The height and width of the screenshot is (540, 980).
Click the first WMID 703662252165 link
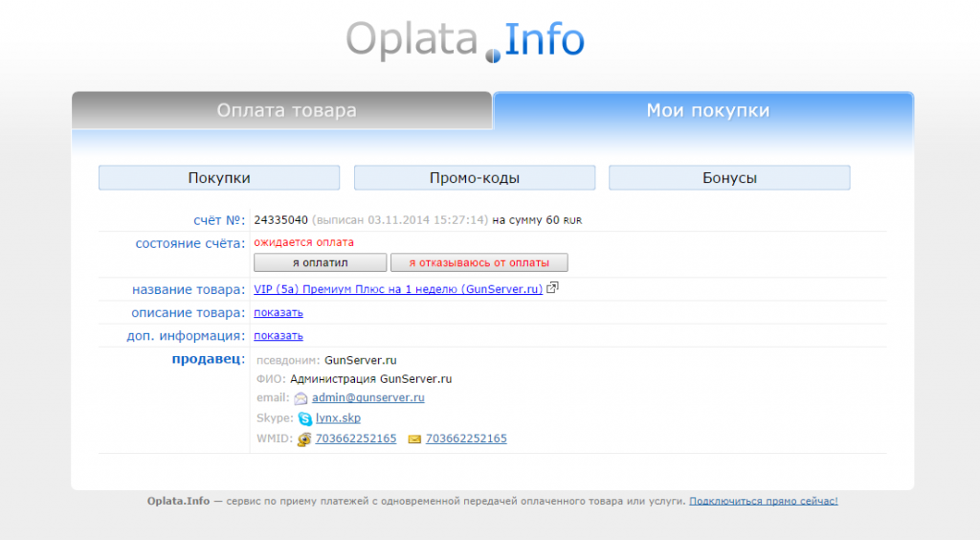356,439
